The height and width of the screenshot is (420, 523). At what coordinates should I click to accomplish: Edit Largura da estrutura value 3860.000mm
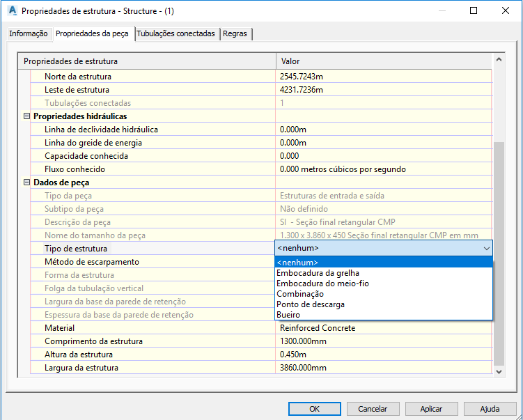pos(384,368)
